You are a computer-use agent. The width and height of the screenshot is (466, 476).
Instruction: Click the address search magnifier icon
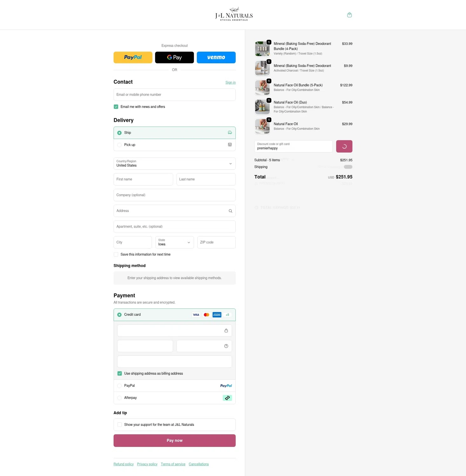click(x=230, y=211)
